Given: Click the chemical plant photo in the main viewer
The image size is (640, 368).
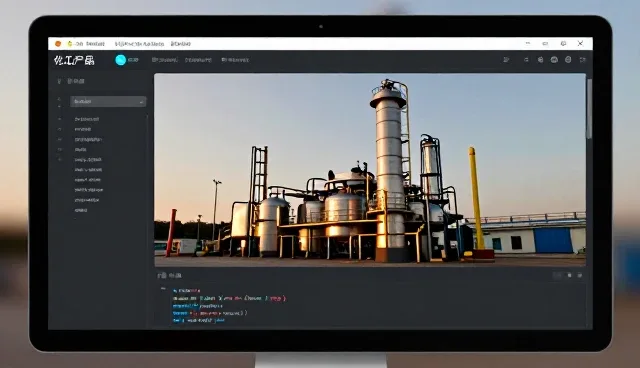Looking at the screenshot, I should coord(370,170).
